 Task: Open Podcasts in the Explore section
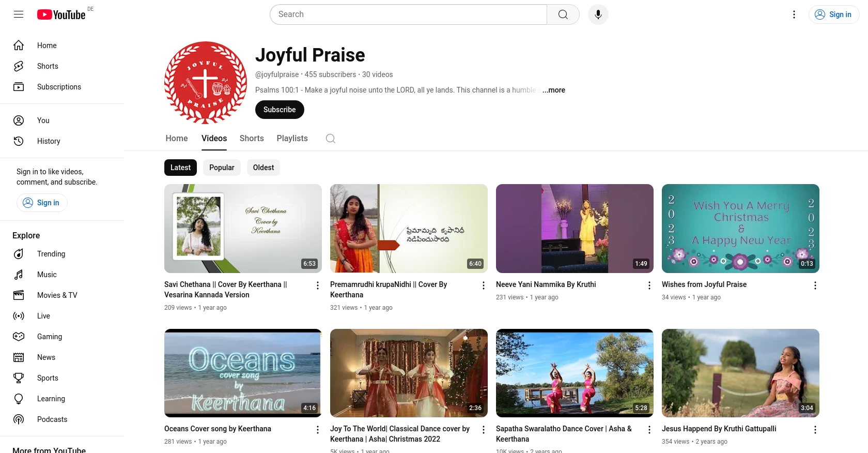[x=52, y=419]
